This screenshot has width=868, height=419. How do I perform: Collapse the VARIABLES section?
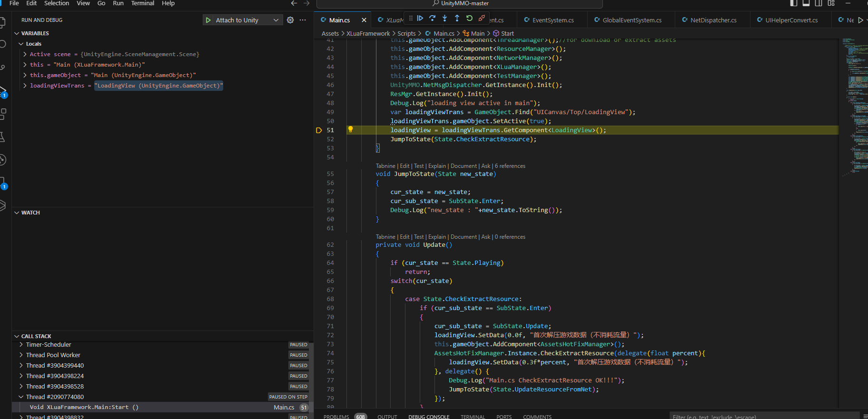pos(17,33)
